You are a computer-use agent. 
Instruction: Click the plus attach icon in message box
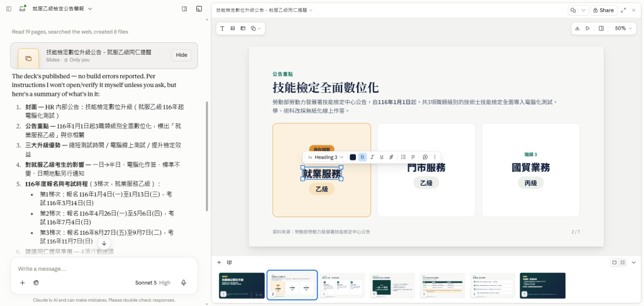coord(23,283)
